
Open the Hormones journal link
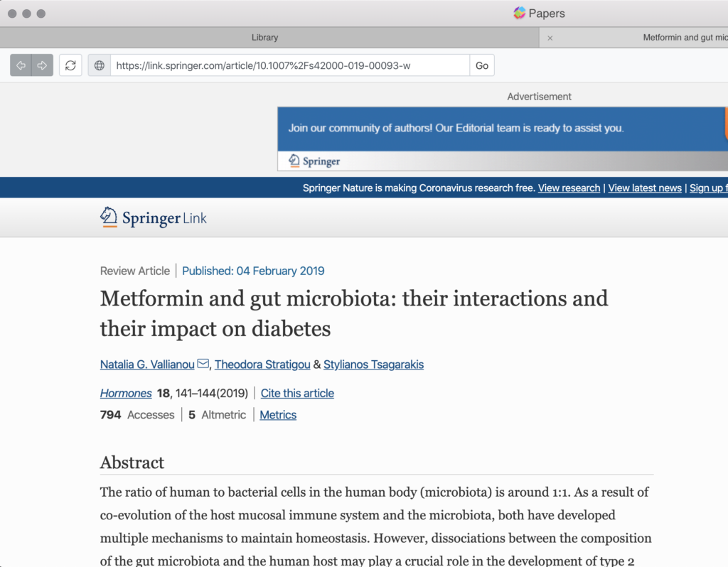pyautogui.click(x=126, y=394)
